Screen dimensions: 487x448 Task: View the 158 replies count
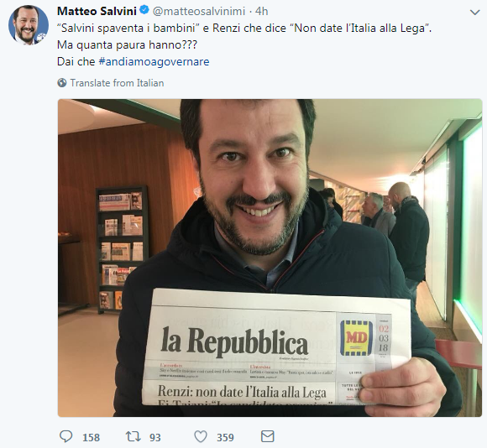(91, 437)
